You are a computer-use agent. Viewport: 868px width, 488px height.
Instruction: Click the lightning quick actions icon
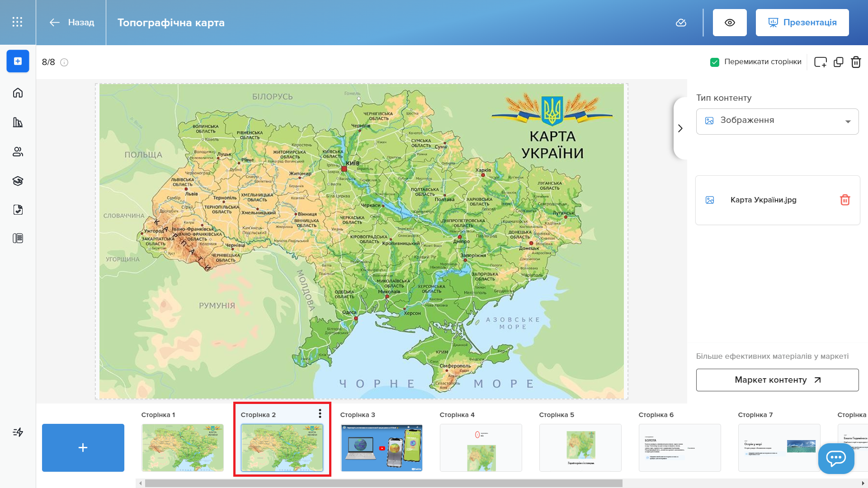(x=18, y=432)
